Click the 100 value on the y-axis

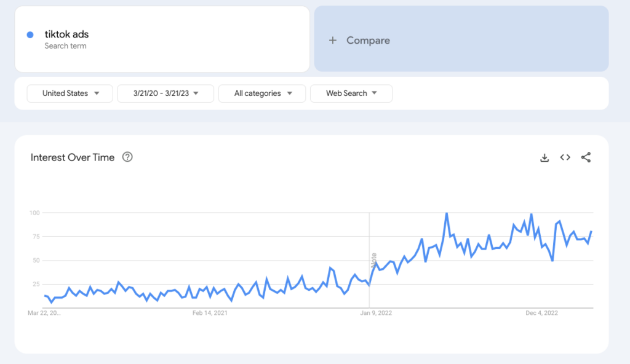[x=34, y=213]
